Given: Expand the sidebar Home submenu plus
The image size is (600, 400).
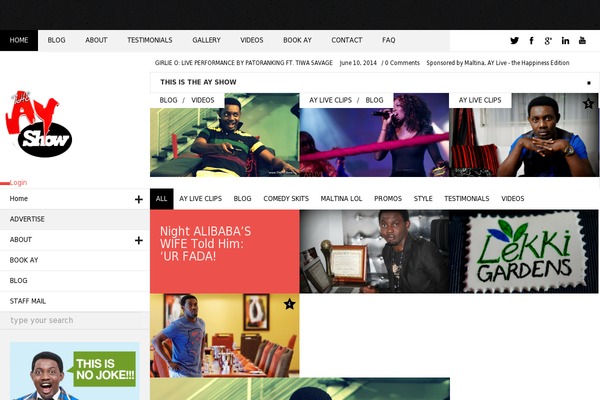Looking at the screenshot, I should (x=139, y=199).
